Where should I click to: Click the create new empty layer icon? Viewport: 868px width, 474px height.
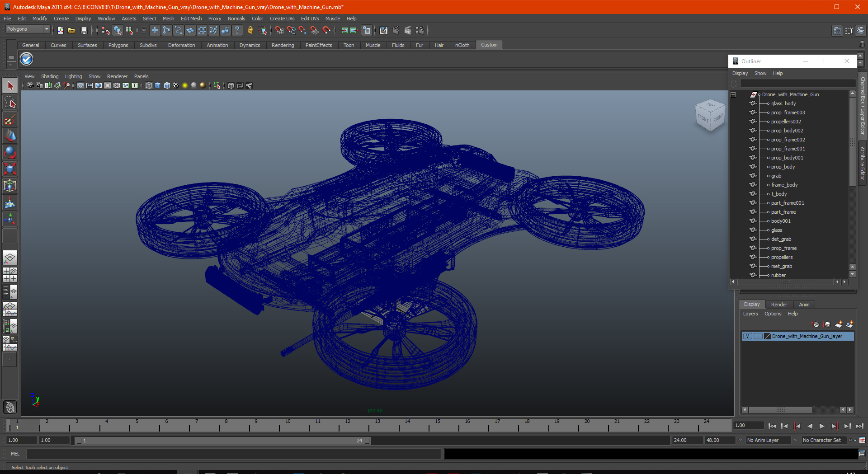[839, 324]
